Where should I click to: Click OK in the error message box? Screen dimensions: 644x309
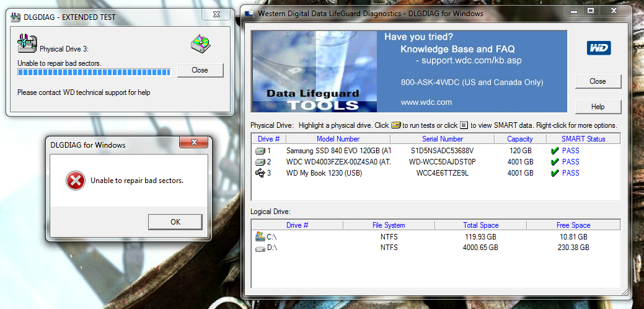point(175,222)
